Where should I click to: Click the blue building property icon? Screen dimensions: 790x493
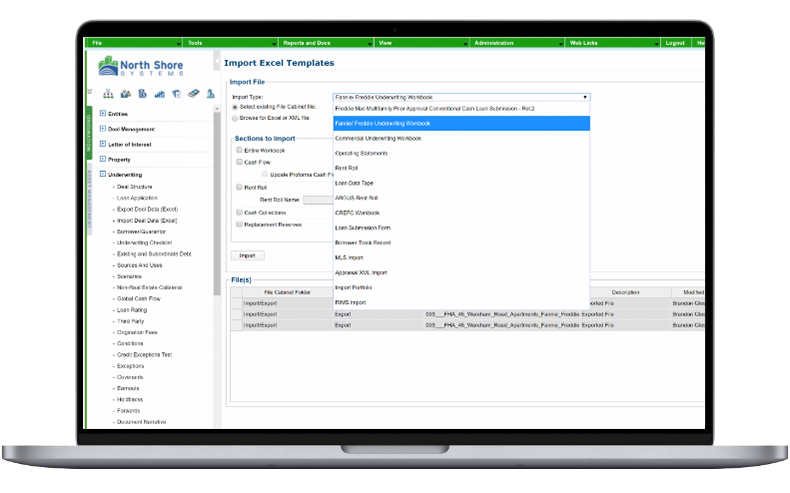211,94
